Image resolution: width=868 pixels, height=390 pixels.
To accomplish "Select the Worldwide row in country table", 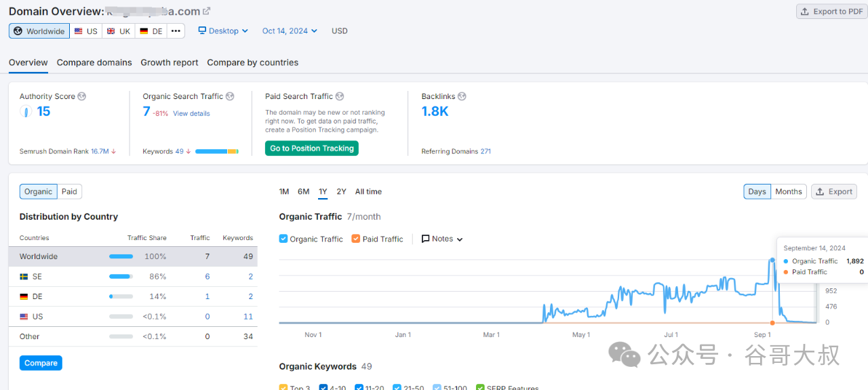I will click(133, 256).
